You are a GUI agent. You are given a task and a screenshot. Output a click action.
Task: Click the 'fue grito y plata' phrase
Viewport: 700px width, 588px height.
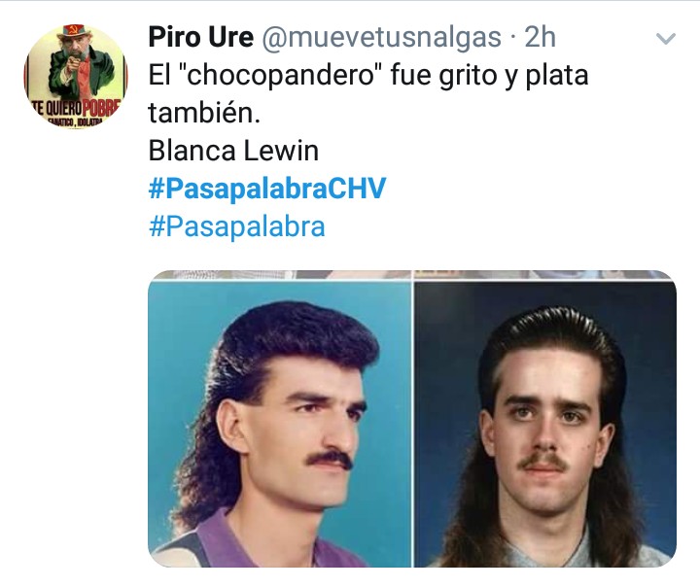489,76
